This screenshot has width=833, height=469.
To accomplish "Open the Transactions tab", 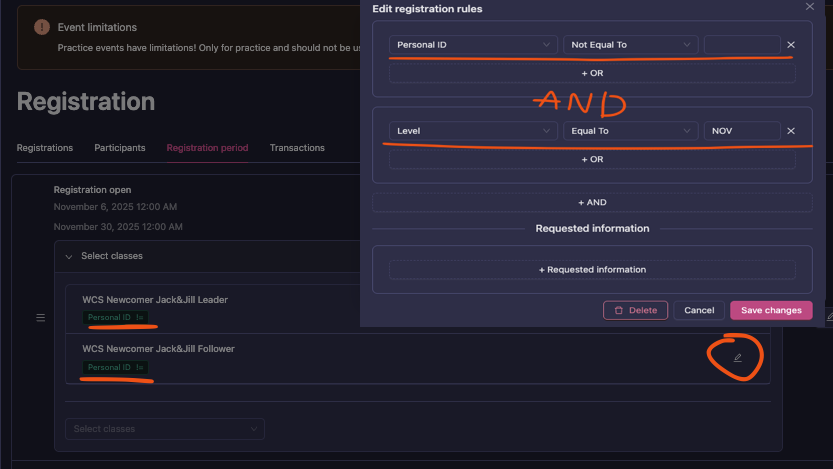I will pyautogui.click(x=297, y=148).
